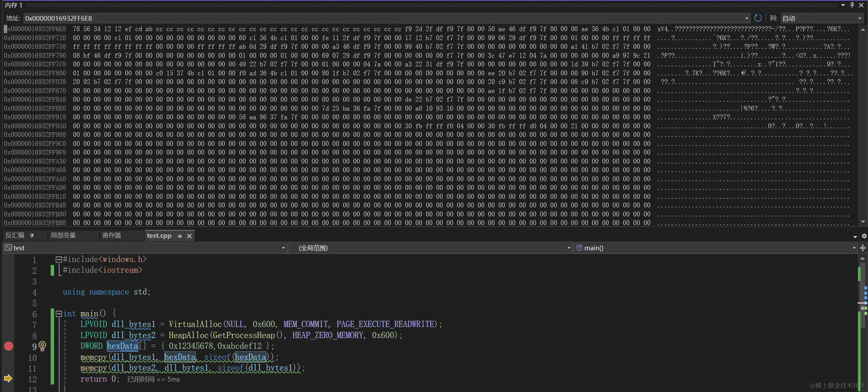868x392 pixels.
Task: Toggle breakpoint red dot on line 9
Action: (9, 346)
